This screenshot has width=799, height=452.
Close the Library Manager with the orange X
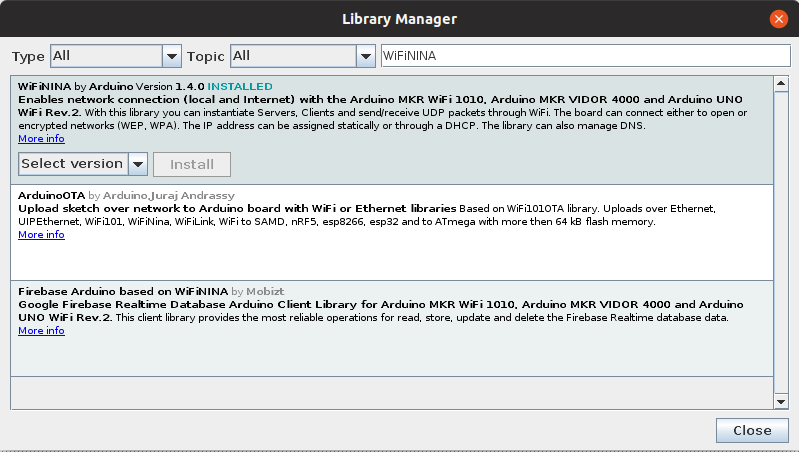pyautogui.click(x=779, y=19)
